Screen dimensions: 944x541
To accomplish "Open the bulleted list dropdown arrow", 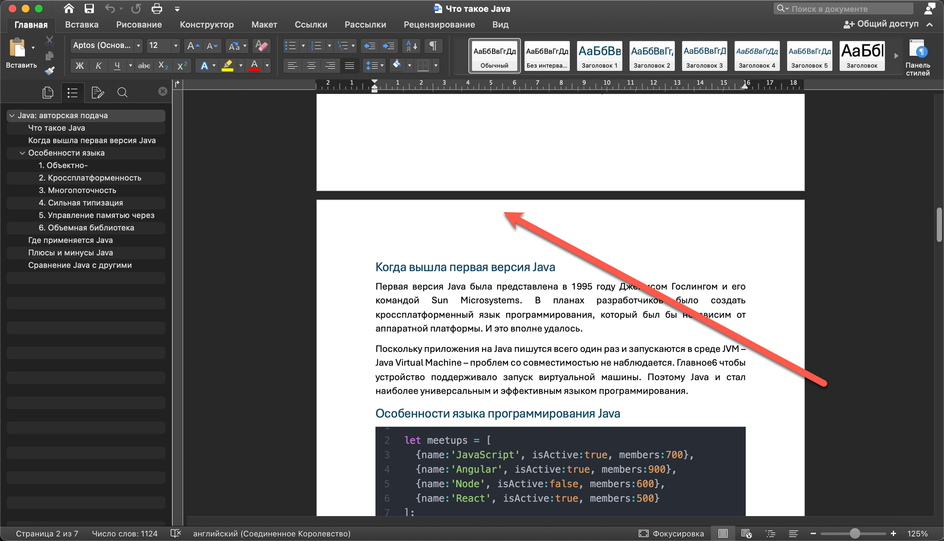I will tap(303, 46).
